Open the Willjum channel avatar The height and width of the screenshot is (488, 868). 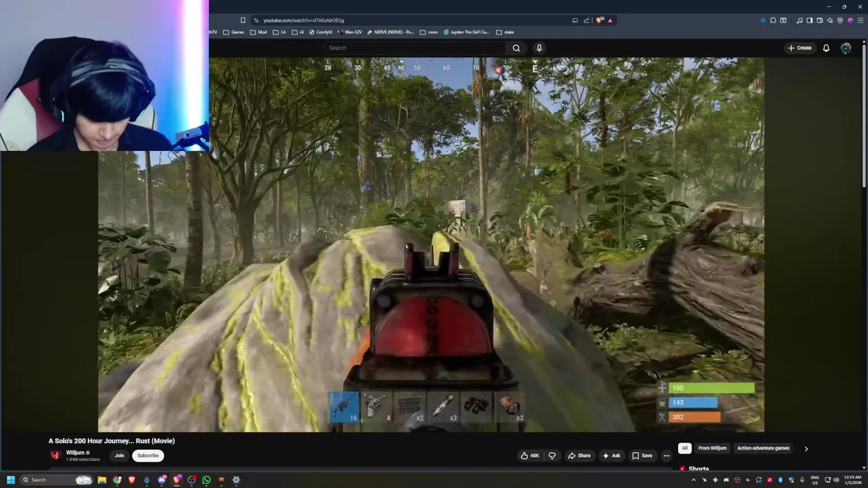(56, 455)
